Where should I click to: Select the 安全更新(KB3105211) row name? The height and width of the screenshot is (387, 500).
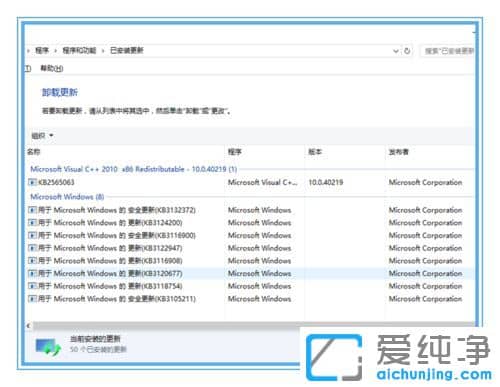point(117,299)
